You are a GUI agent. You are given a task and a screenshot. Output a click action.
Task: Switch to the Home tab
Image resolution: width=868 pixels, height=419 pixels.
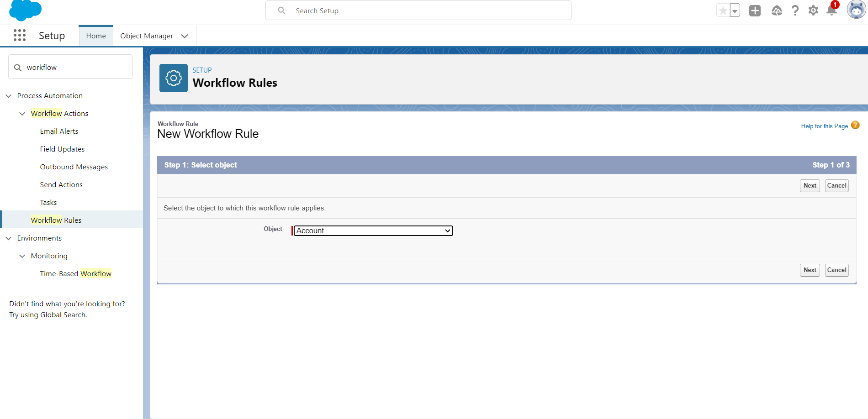96,36
